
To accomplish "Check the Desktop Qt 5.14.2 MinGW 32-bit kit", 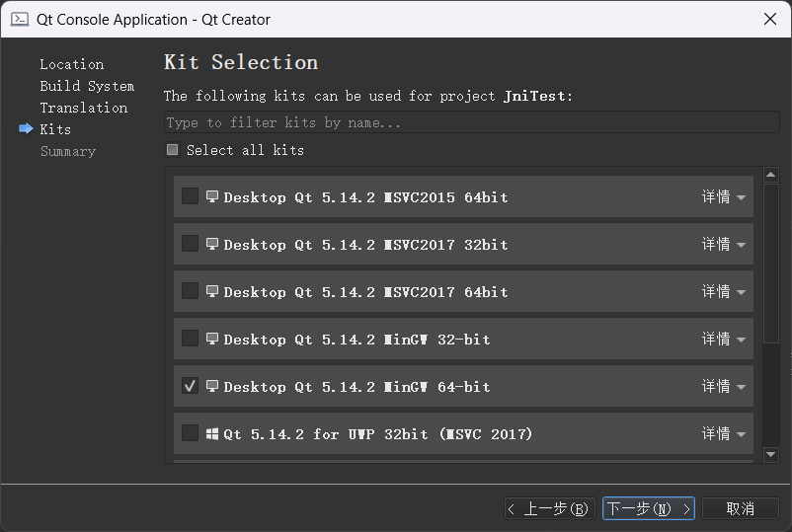I will [x=190, y=339].
